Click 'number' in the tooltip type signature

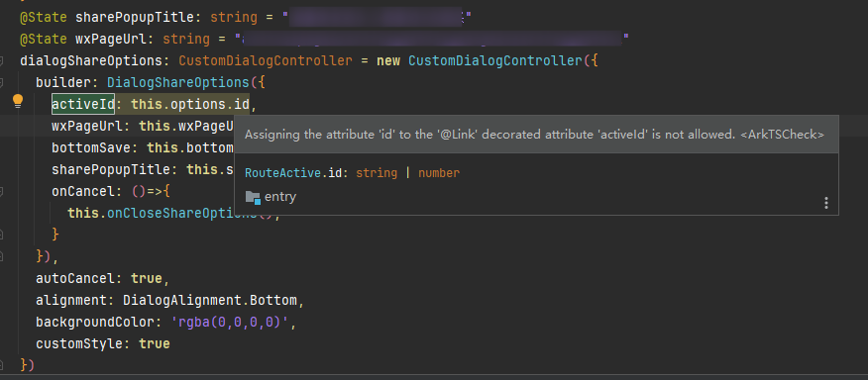439,173
